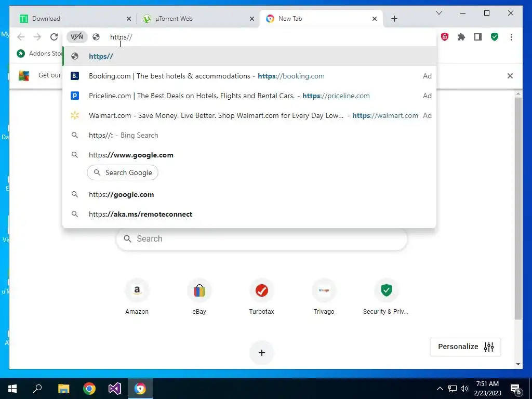532x399 pixels.
Task: Open the green shield security icon
Action: coord(495,37)
